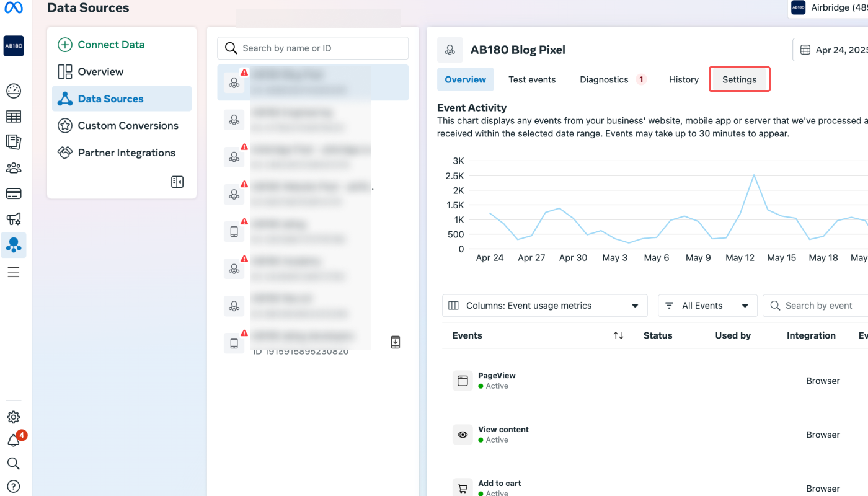This screenshot has height=496, width=868.
Task: Open Partner Integrations
Action: [117, 153]
